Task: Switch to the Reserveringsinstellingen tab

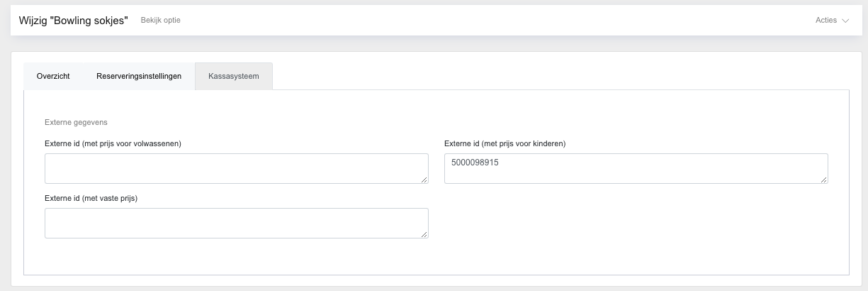Action: click(x=139, y=76)
